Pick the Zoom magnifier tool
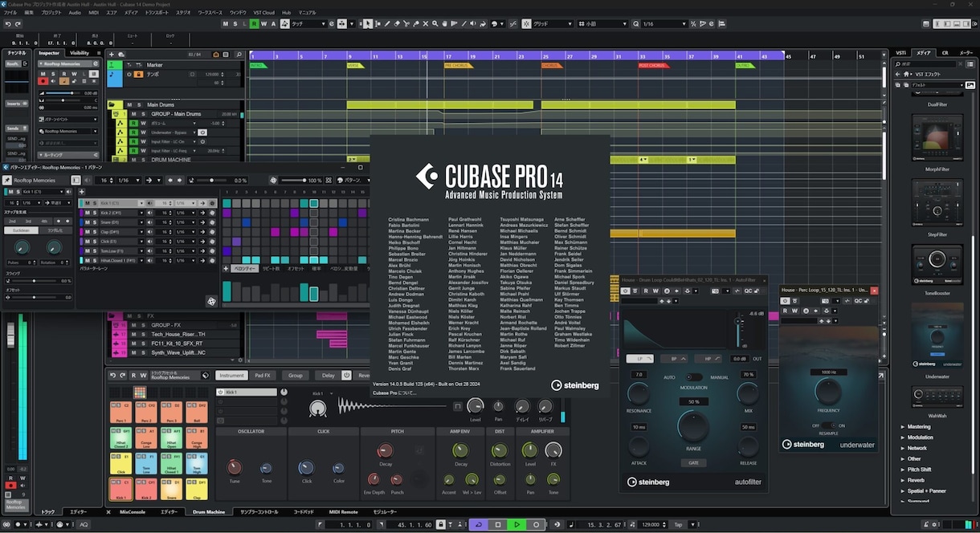 (x=435, y=24)
